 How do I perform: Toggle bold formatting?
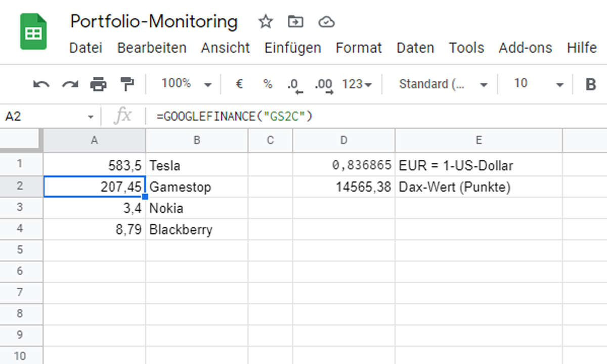[x=590, y=84]
